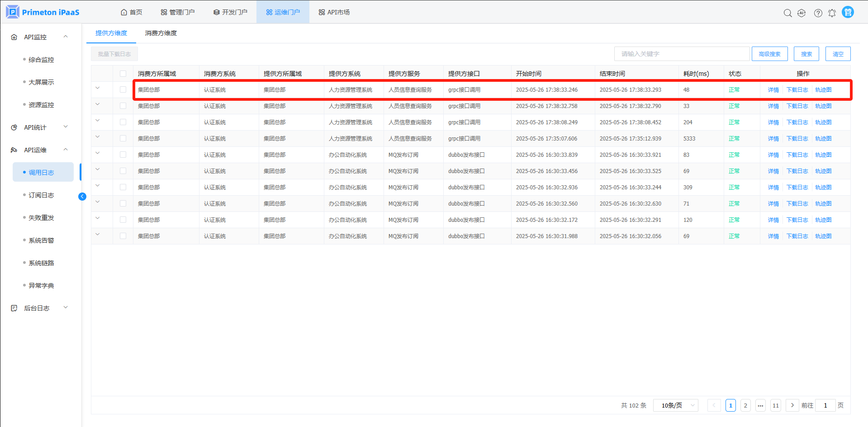Open the 开发门户 top navigation menu

(230, 12)
